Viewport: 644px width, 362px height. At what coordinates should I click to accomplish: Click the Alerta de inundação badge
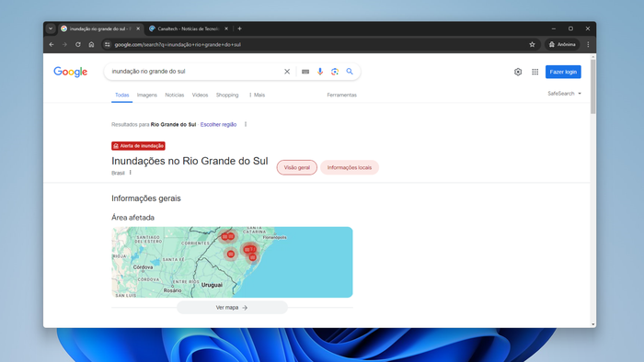click(138, 146)
